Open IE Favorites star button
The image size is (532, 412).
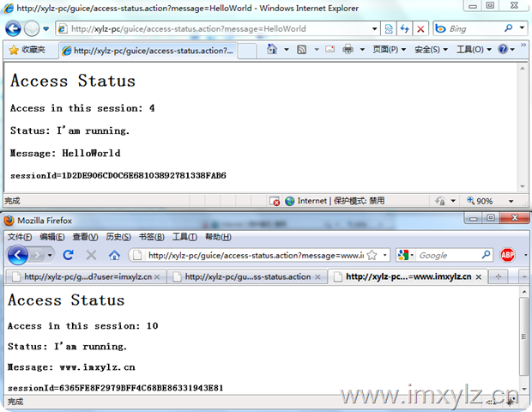pos(28,51)
